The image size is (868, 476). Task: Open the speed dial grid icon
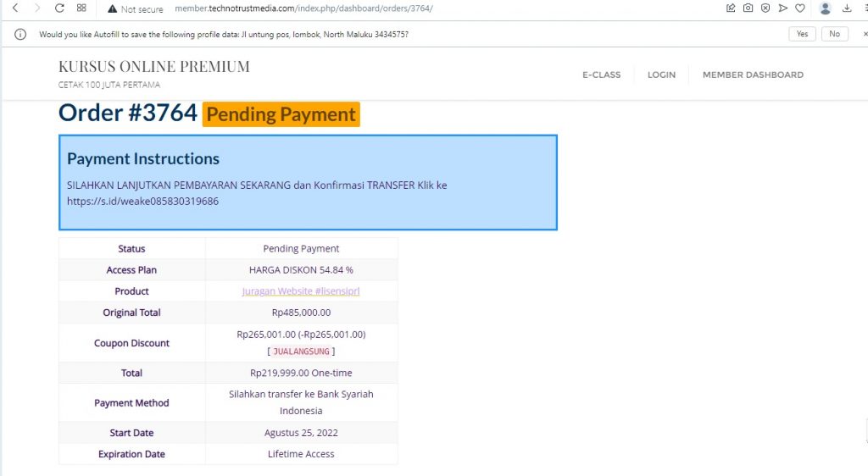(81, 8)
